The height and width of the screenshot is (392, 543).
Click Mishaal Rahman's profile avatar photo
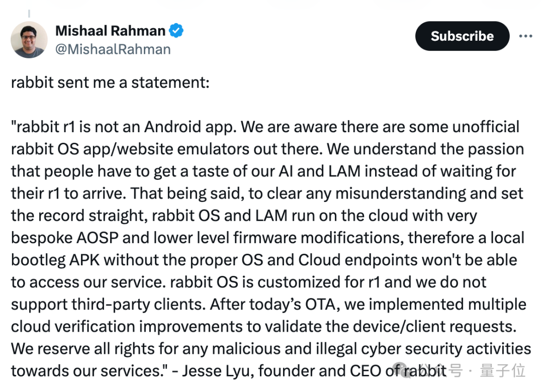coord(29,40)
